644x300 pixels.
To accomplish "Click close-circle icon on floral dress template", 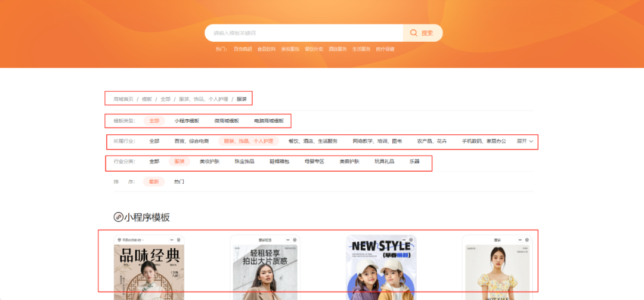I will pyautogui.click(x=527, y=240).
